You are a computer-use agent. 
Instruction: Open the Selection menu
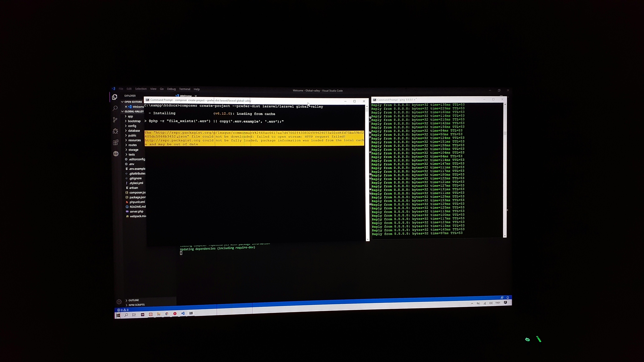pos(141,89)
